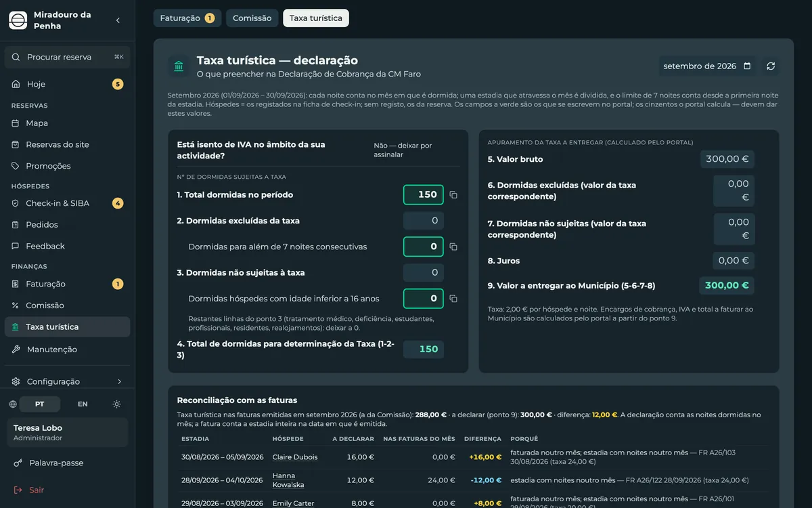Select Taxa turística in the sidebar
Image resolution: width=812 pixels, height=508 pixels.
click(x=68, y=327)
